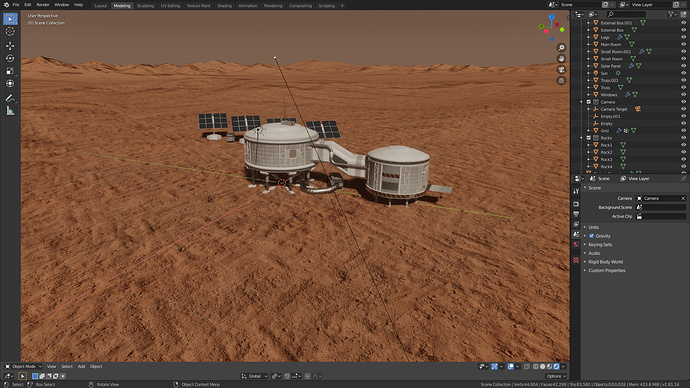Switch perspective/orthographic grid icon

pyautogui.click(x=561, y=81)
